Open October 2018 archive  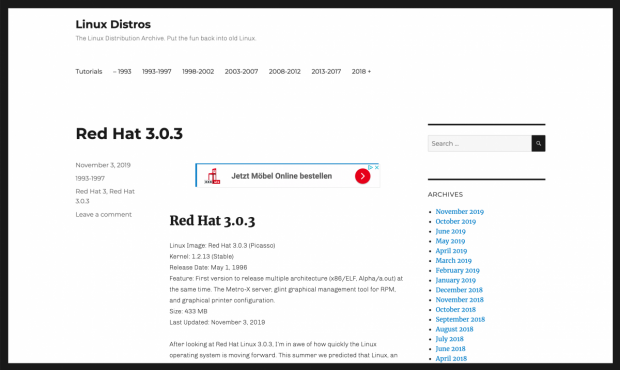click(x=456, y=310)
